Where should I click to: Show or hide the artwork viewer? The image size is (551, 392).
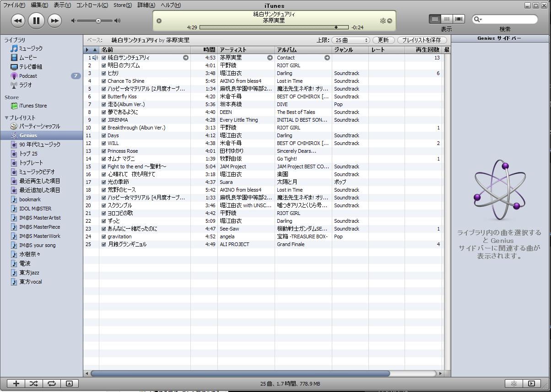click(69, 384)
